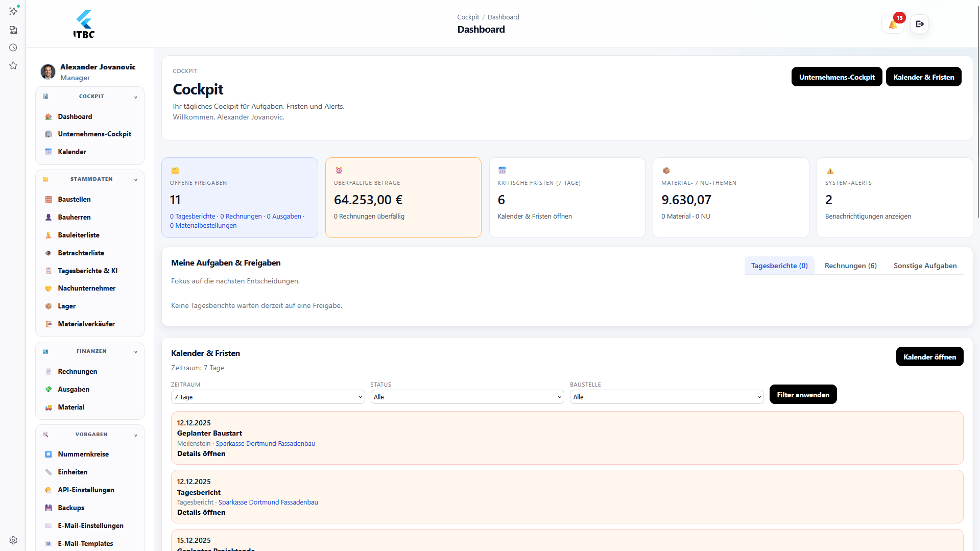Click the settings gear at the bottom left

[13, 540]
